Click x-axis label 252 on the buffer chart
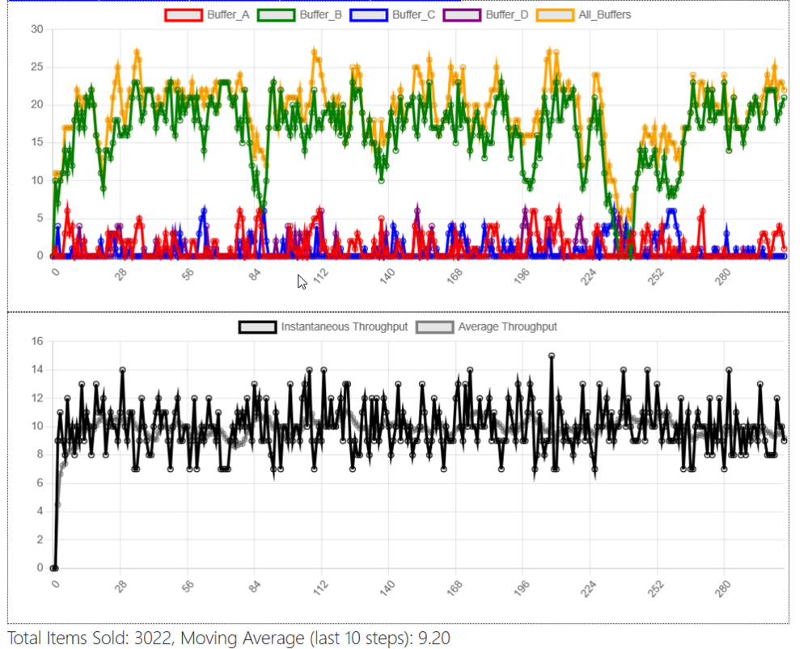This screenshot has height=649, width=812. (656, 276)
